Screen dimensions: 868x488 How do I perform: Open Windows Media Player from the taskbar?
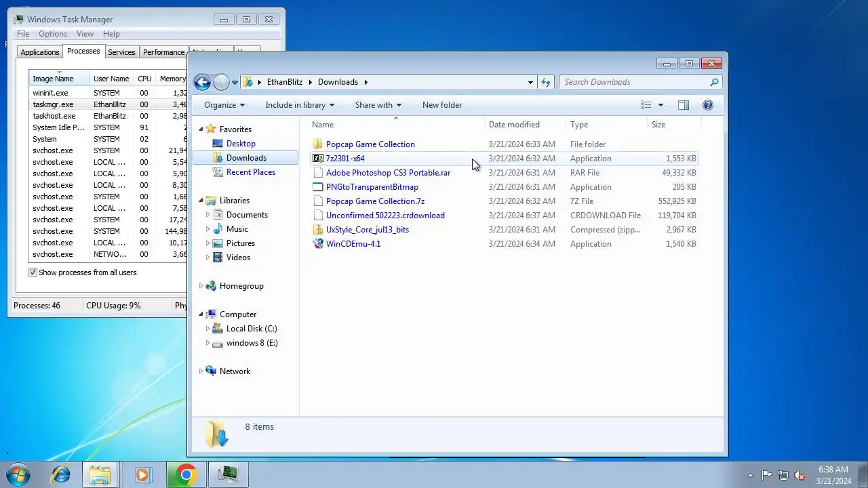142,474
